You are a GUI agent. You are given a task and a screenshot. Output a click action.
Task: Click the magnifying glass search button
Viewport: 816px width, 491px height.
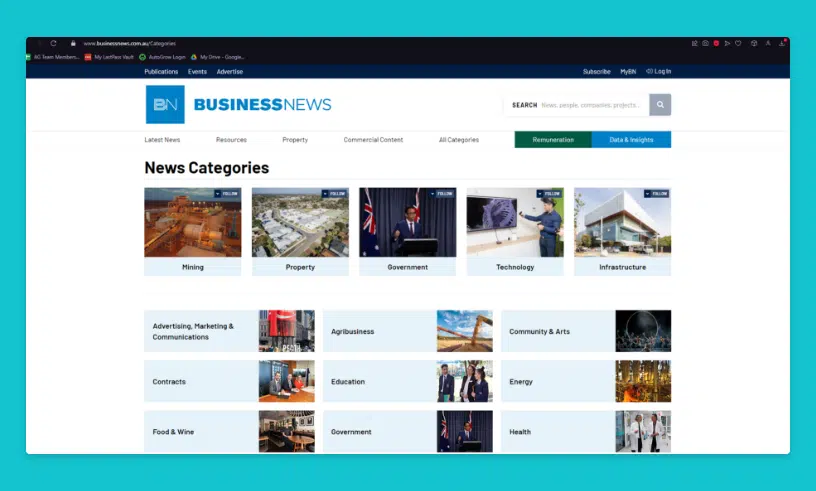[660, 105]
